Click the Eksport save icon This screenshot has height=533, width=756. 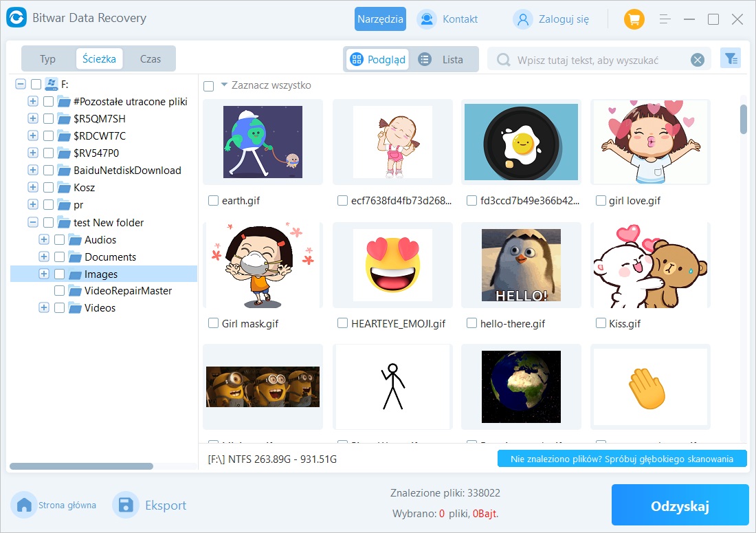click(126, 505)
